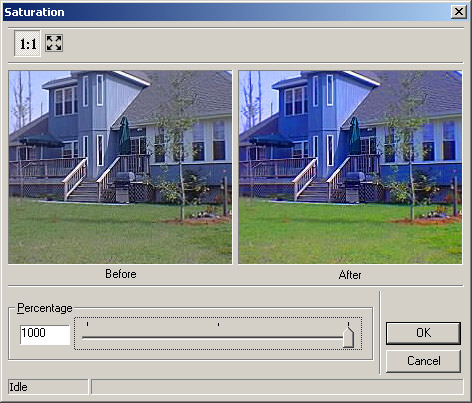Focus the Percentage value field showing 1000
This screenshot has height=403, width=472.
tap(45, 334)
